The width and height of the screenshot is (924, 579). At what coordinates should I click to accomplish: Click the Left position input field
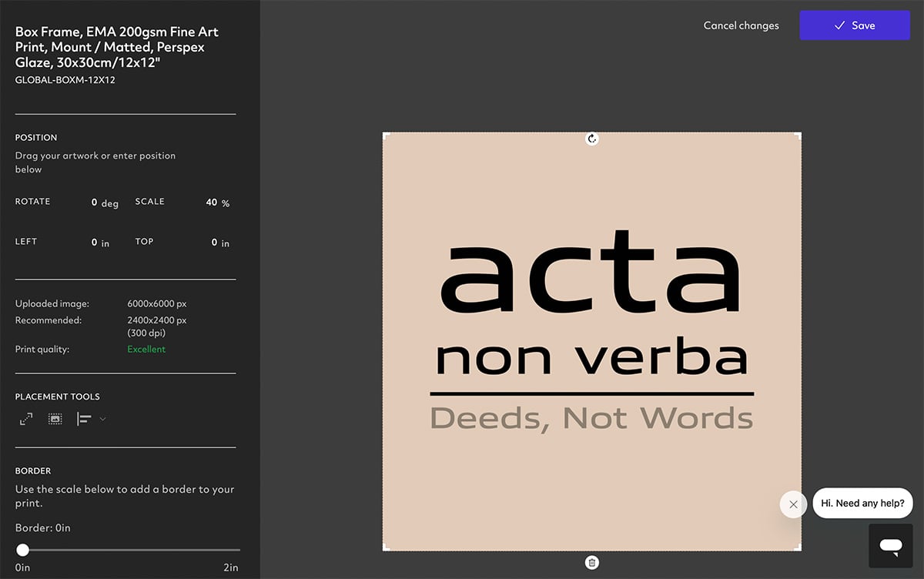coord(94,243)
